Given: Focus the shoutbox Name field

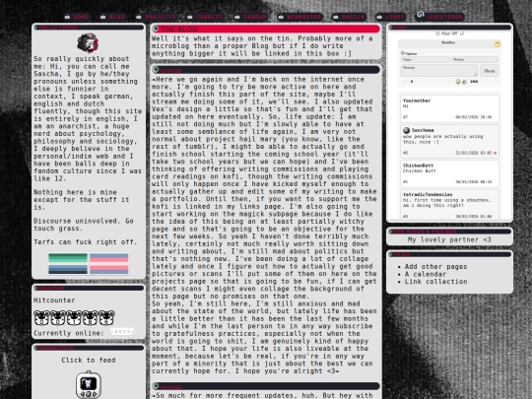Looking at the screenshot, I should 425,60.
